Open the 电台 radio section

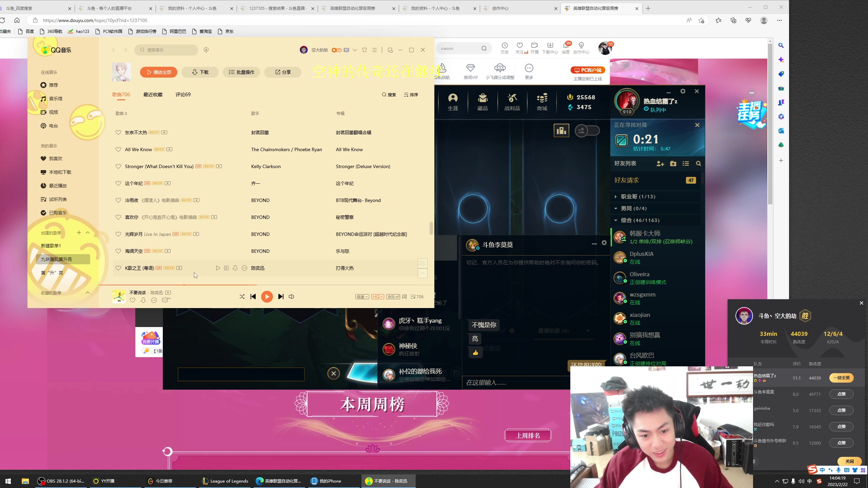tap(50, 126)
